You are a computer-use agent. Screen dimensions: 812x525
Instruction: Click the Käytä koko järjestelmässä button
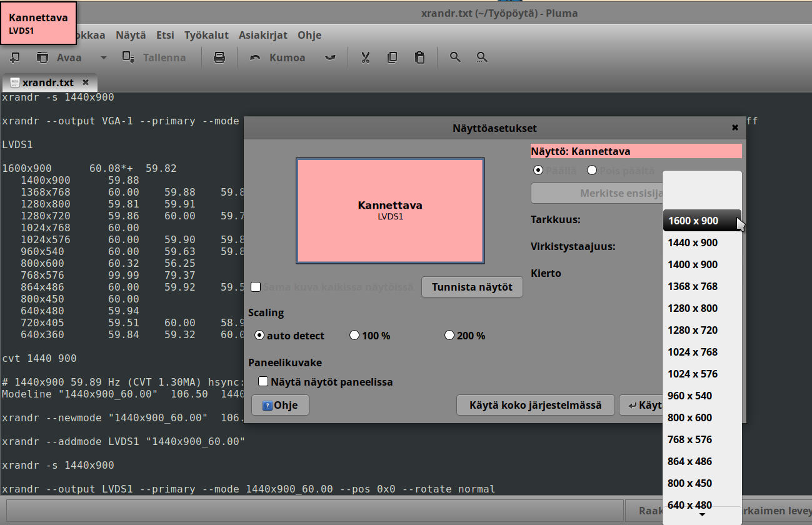[535, 405]
